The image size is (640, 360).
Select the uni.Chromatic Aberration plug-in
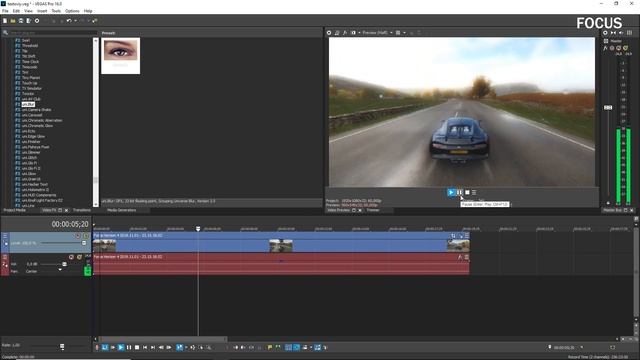click(x=42, y=120)
